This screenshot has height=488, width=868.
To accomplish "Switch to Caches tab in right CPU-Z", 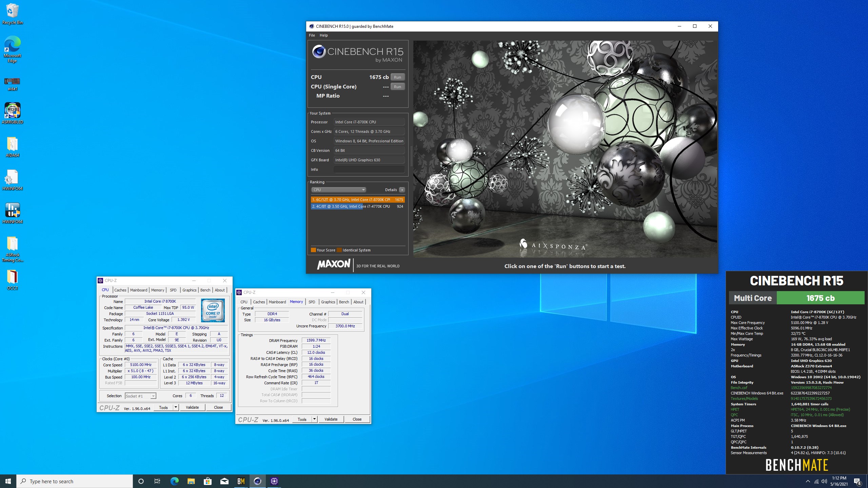I will coord(259,302).
